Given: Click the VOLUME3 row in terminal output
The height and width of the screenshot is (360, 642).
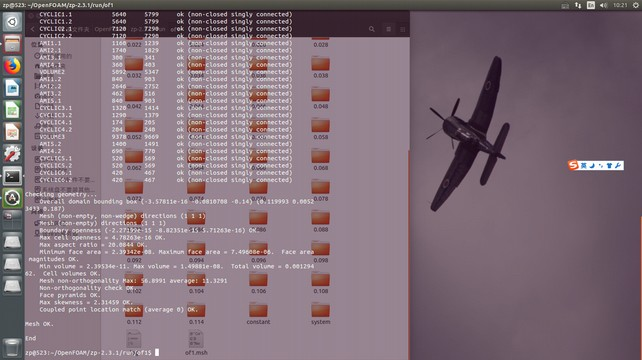Looking at the screenshot, I should tap(166, 136).
